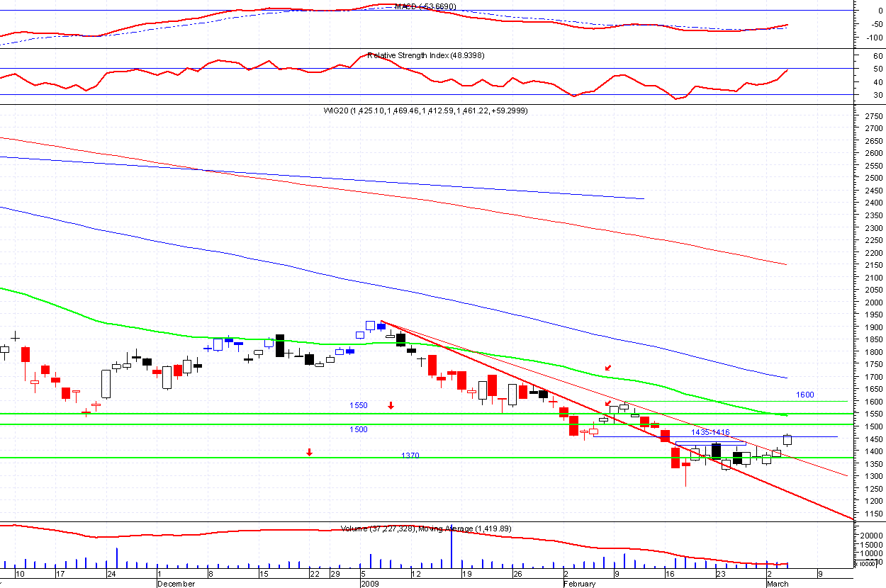
Task: Click the blue 1550 support annotation
Action: tap(359, 405)
